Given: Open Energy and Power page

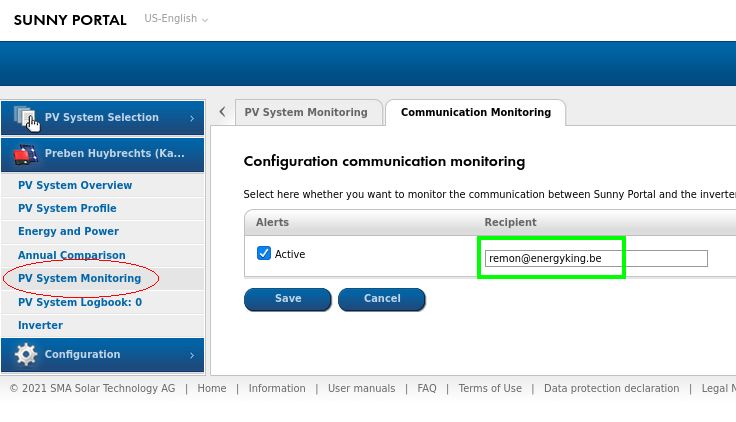Looking at the screenshot, I should pos(68,231).
